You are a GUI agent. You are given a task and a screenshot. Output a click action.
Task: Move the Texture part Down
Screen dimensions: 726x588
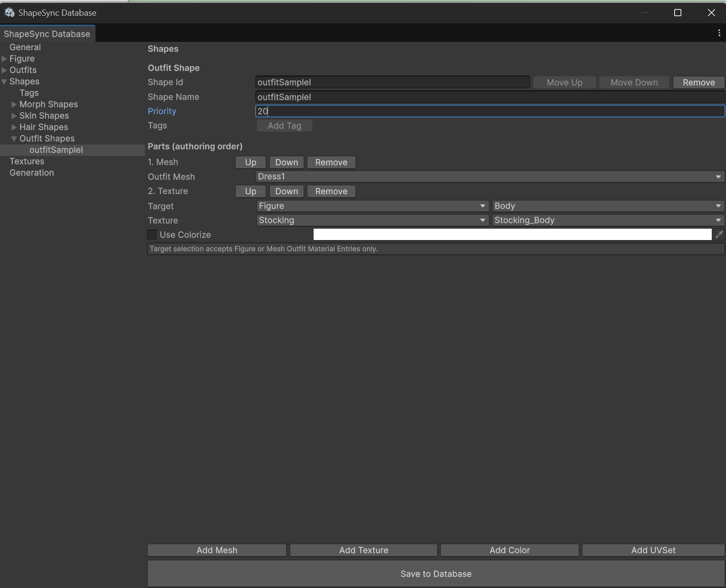pos(287,191)
